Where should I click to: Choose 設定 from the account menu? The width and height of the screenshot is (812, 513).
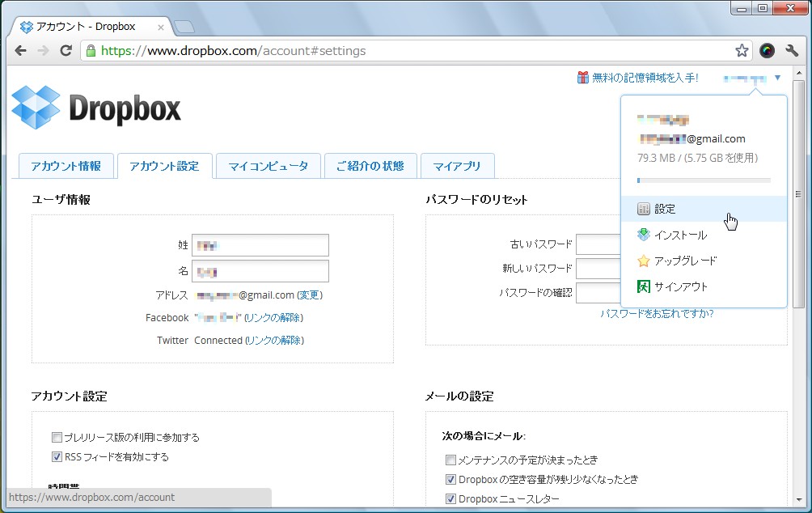click(x=704, y=209)
